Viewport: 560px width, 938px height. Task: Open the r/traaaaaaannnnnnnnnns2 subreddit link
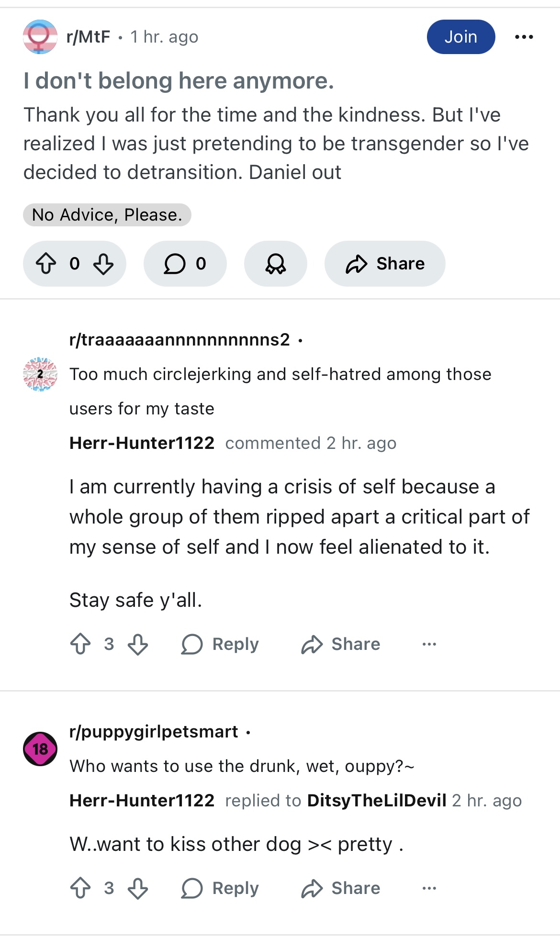[x=179, y=340]
